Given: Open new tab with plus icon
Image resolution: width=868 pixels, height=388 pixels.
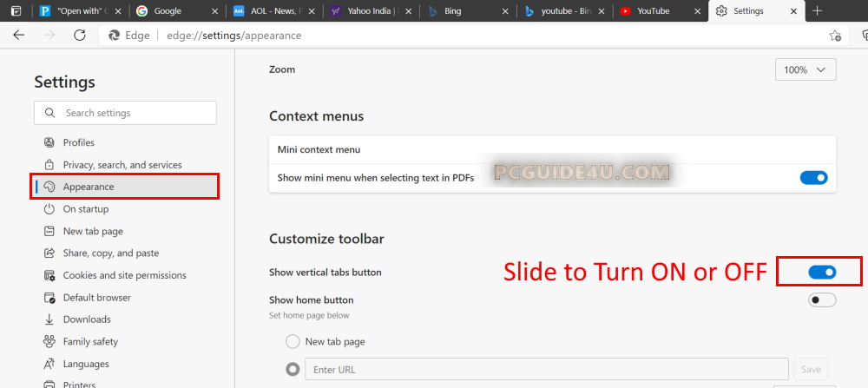Looking at the screenshot, I should (x=817, y=11).
